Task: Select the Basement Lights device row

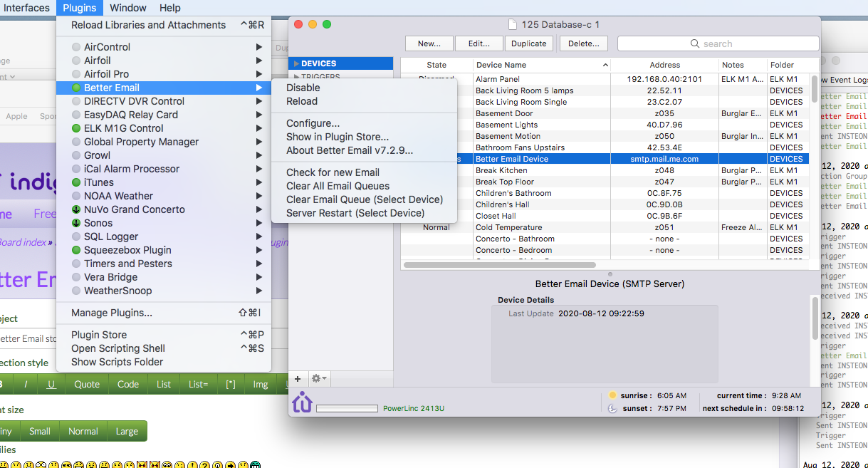Action: (605, 125)
